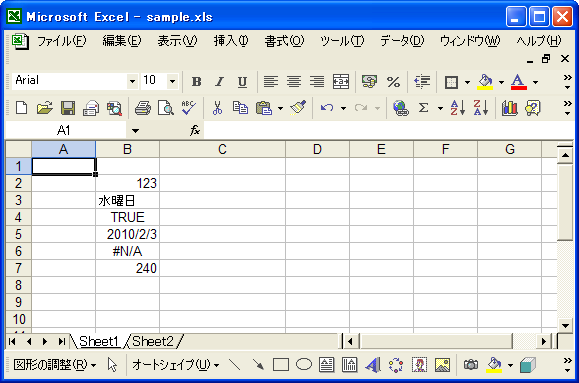The height and width of the screenshot is (383, 579).
Task: Open the font size dropdown
Action: (172, 81)
